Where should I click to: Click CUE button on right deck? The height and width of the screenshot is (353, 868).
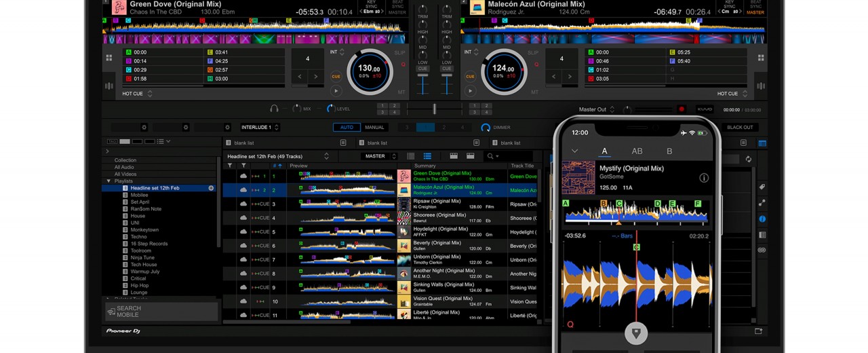[470, 77]
